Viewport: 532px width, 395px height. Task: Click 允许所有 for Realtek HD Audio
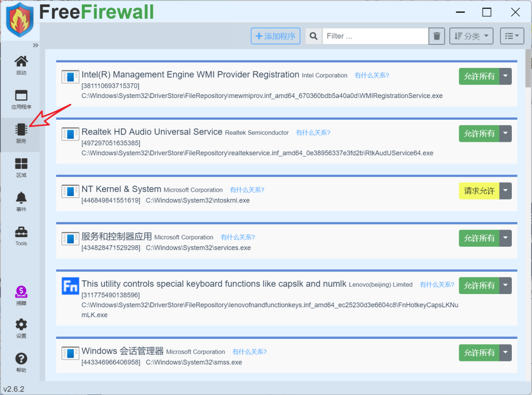coord(479,133)
